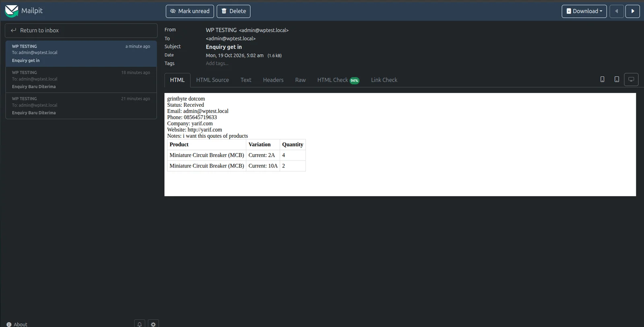Click the Website http://yarif.com line
Screen dimensions: 644x327
click(194, 130)
